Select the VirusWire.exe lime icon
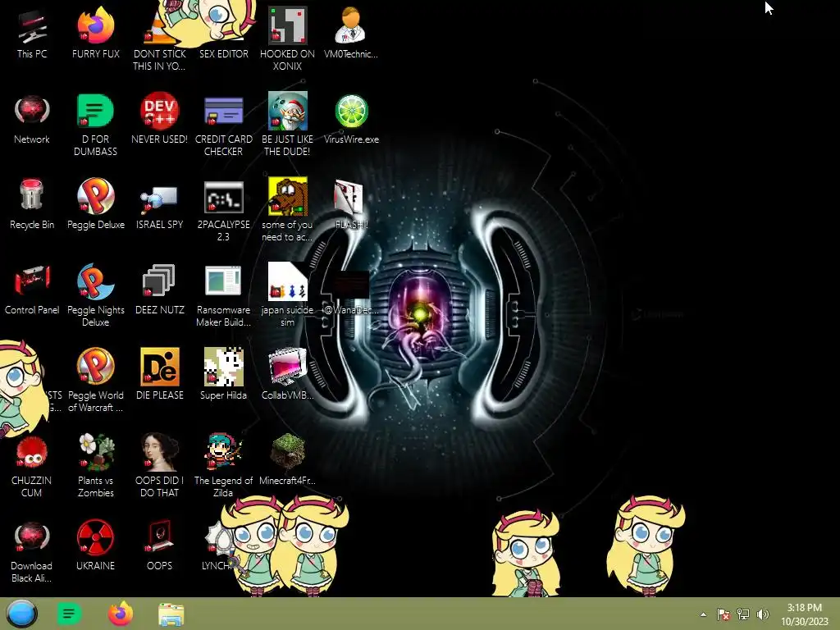Image resolution: width=840 pixels, height=630 pixels. [351, 120]
